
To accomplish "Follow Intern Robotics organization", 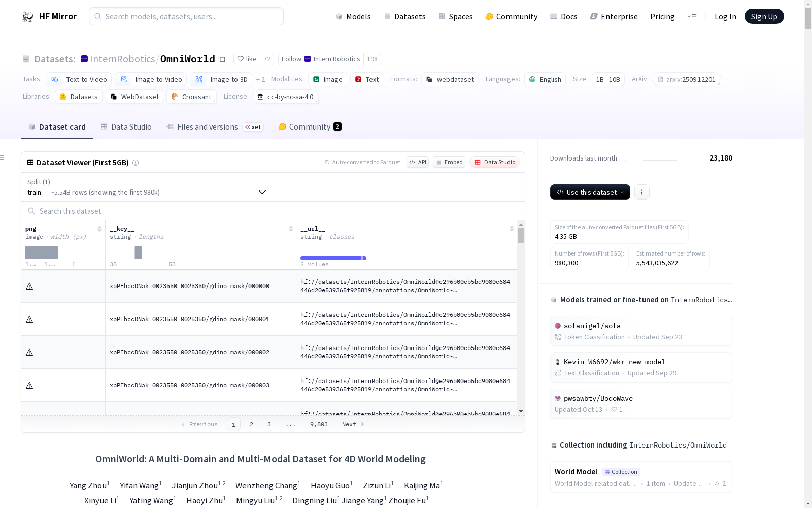I will pyautogui.click(x=321, y=59).
